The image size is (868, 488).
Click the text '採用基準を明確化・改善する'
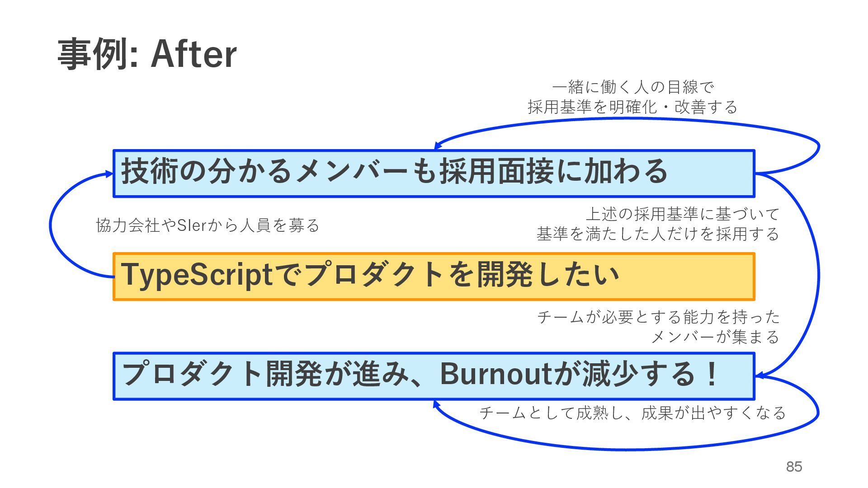click(632, 107)
